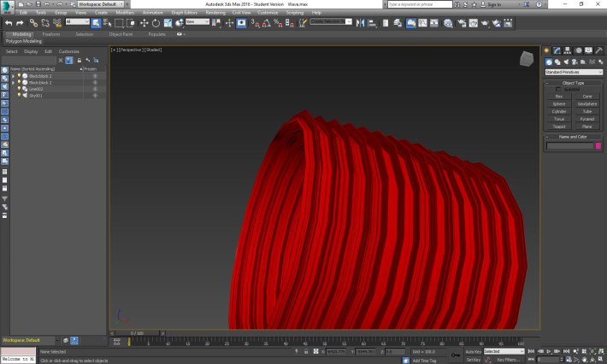607x364 pixels.
Task: Open the Standard Primitives dropdown
Action: tap(574, 72)
